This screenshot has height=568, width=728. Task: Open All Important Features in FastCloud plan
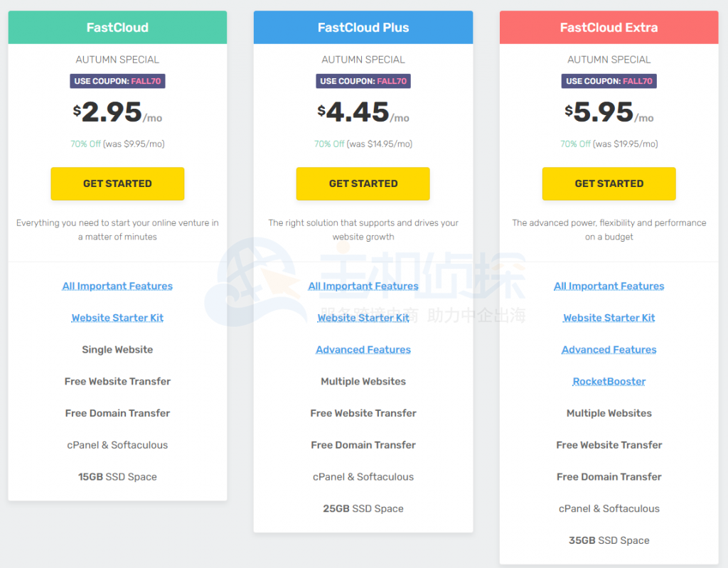click(x=117, y=286)
